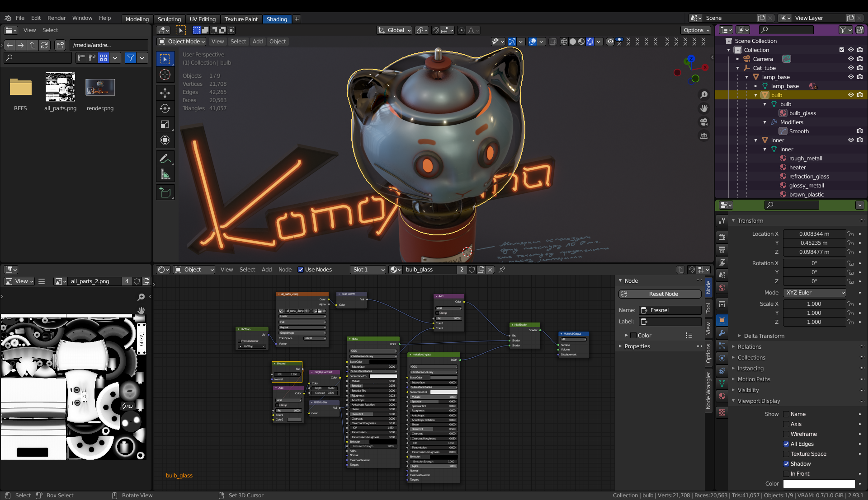Open the render.png thumbnail in file browser
The image size is (868, 500).
[100, 88]
